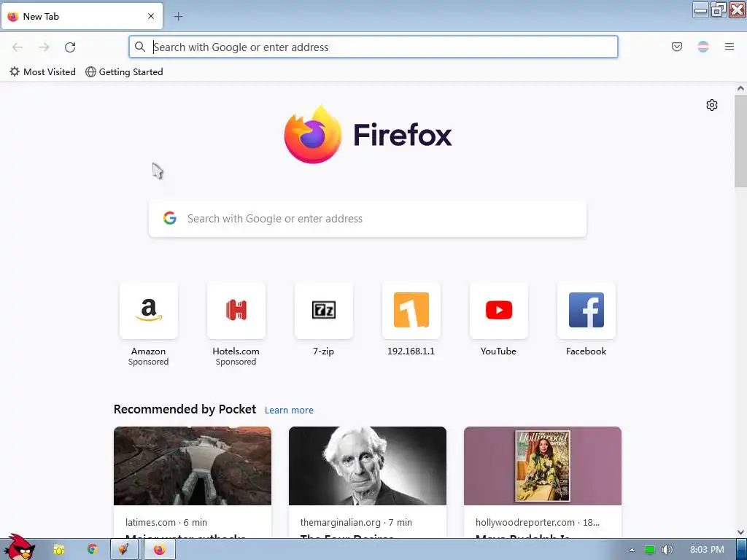This screenshot has height=560, width=747.
Task: Click the magnifier icon in the address bar
Action: pos(139,47)
